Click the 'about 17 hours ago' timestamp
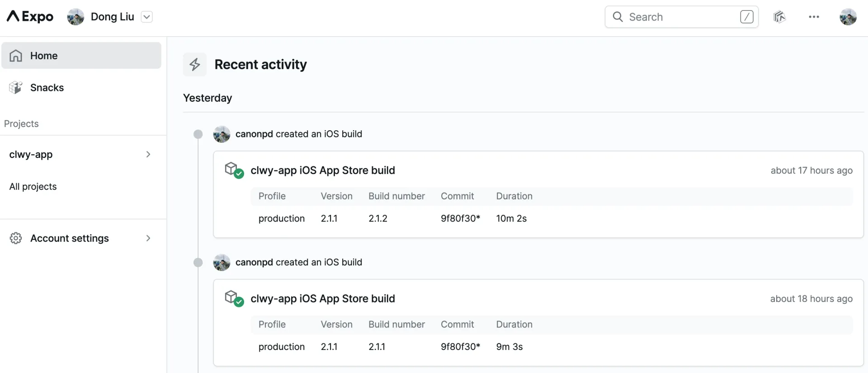868x373 pixels. [x=811, y=170]
